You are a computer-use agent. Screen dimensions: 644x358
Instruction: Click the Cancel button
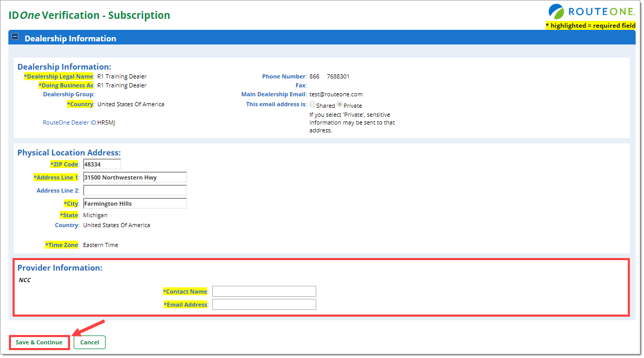pyautogui.click(x=89, y=342)
